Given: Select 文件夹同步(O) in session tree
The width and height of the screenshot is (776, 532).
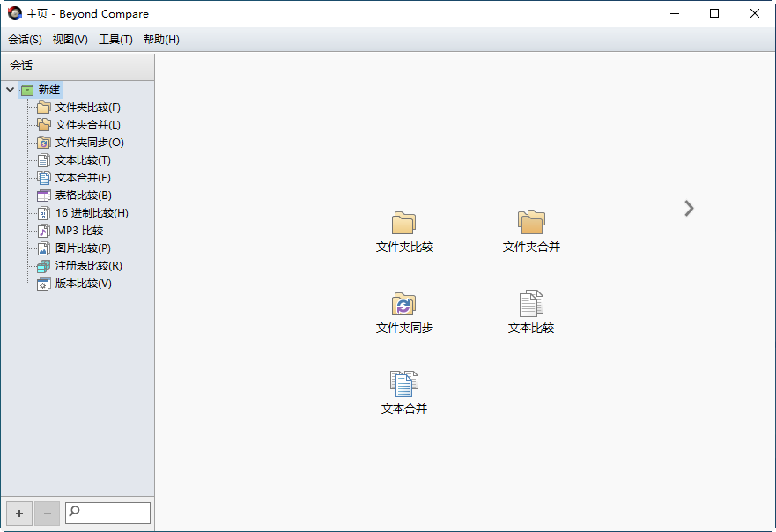Looking at the screenshot, I should [90, 143].
